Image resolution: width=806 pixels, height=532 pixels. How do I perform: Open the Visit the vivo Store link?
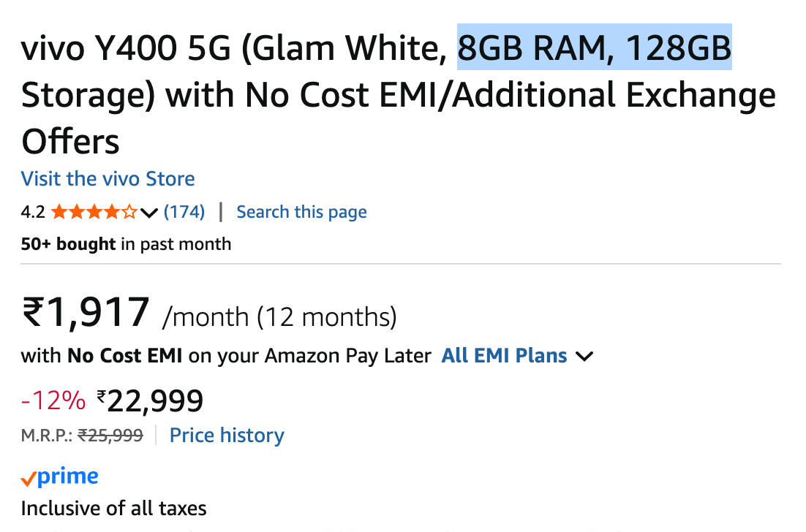[108, 179]
